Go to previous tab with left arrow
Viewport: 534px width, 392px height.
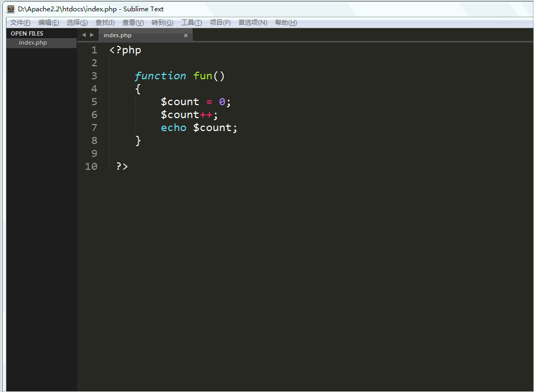(x=84, y=35)
